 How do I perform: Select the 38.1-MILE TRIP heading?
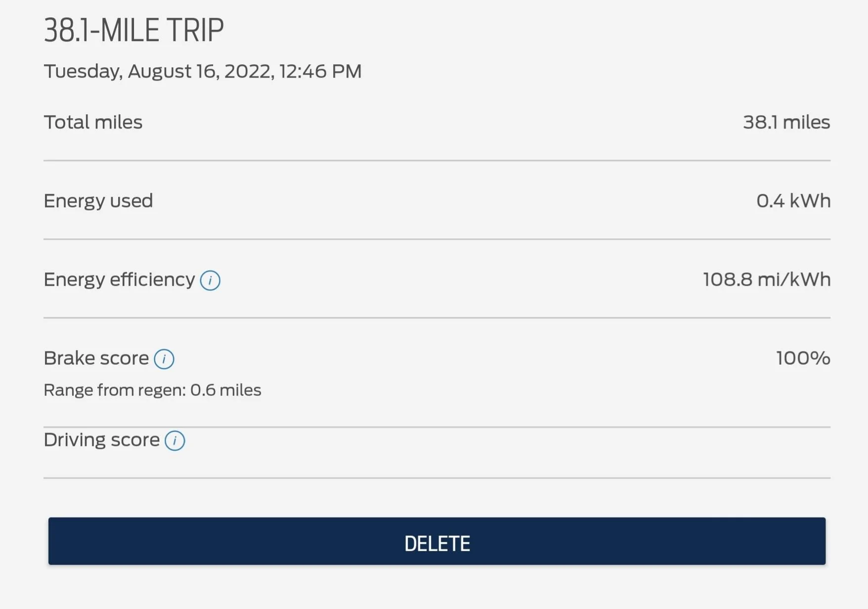[x=133, y=30]
